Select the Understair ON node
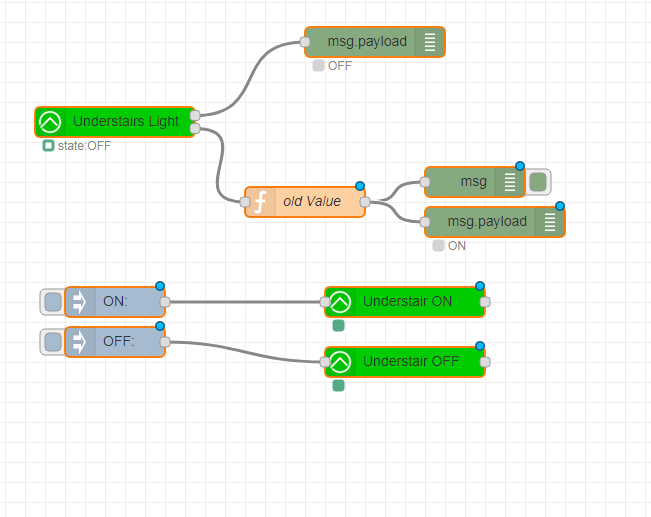The height and width of the screenshot is (517, 651). [405, 302]
